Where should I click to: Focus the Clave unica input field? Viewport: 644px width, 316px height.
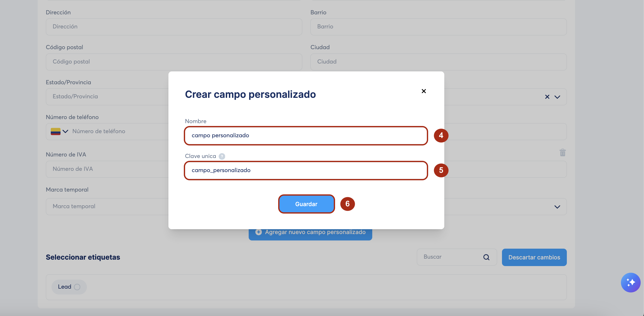(x=306, y=170)
